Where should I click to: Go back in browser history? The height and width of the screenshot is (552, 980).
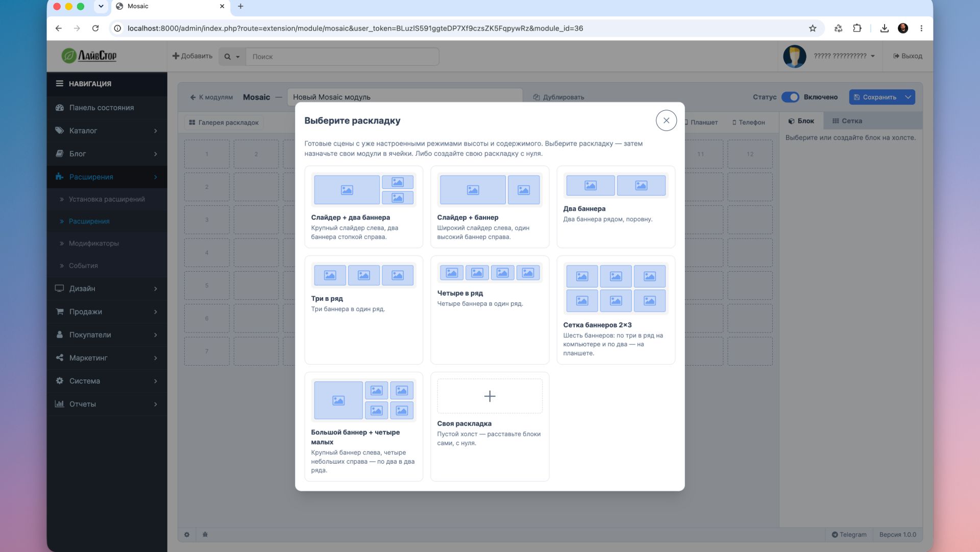coord(59,28)
